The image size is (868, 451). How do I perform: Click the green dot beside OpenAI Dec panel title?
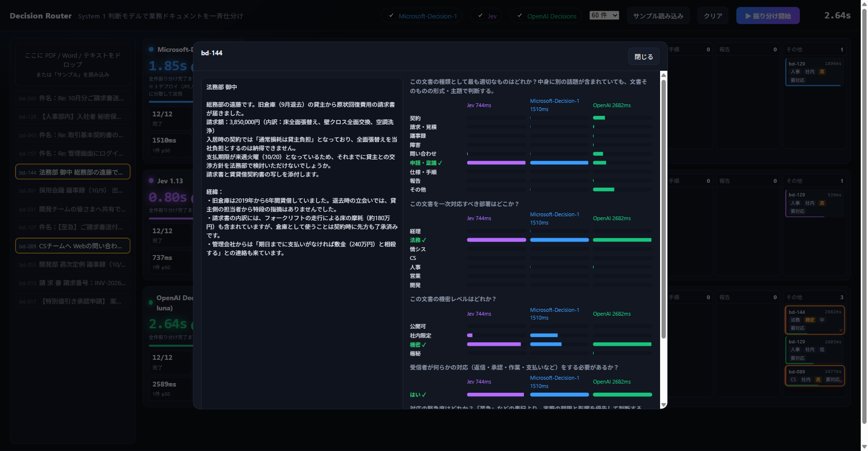click(151, 303)
